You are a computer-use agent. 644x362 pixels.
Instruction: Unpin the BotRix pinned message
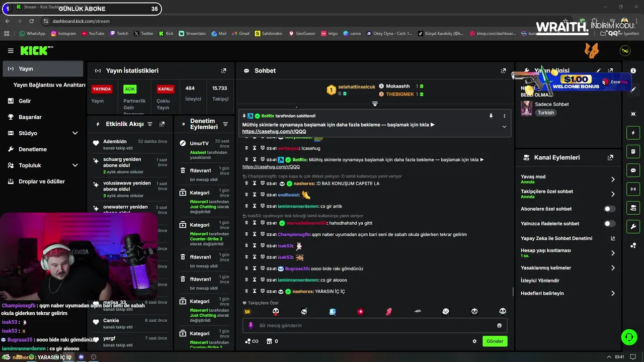pos(491,116)
